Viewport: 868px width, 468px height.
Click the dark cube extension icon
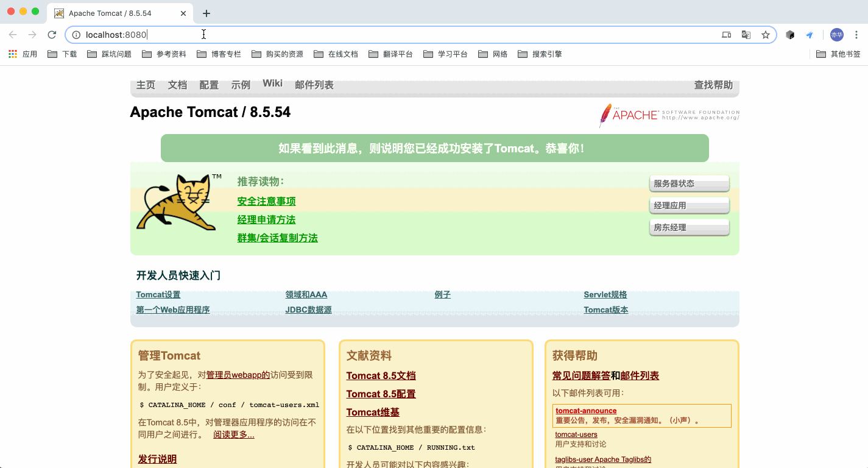pyautogui.click(x=790, y=35)
